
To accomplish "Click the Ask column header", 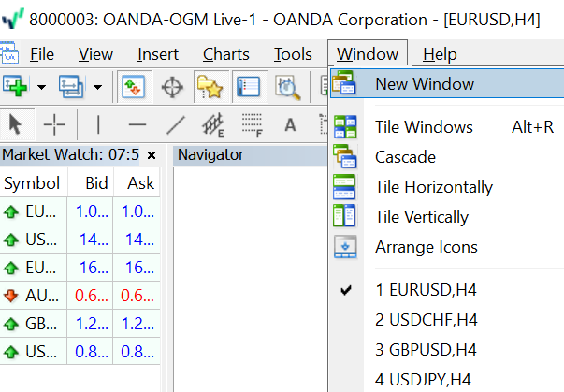I will 137,183.
